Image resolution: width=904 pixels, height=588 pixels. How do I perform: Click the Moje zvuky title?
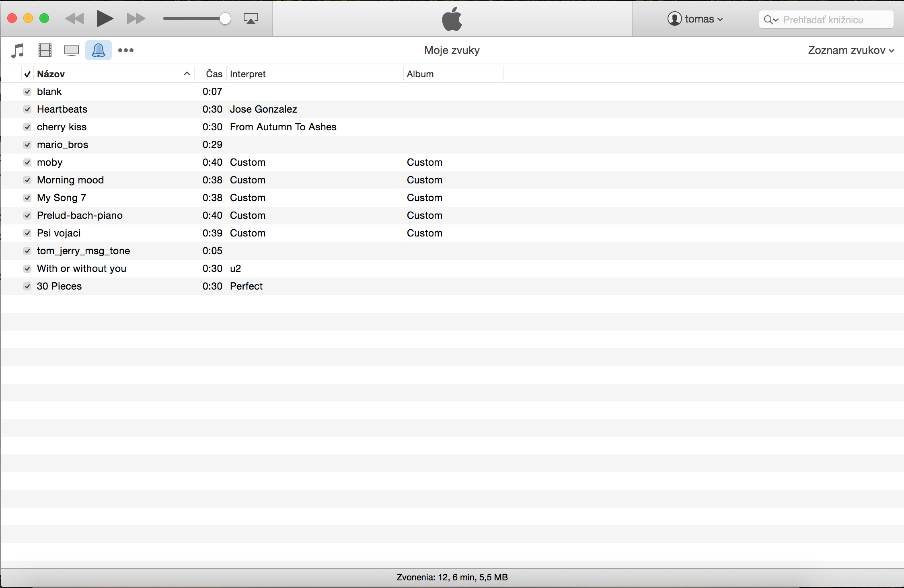(452, 50)
